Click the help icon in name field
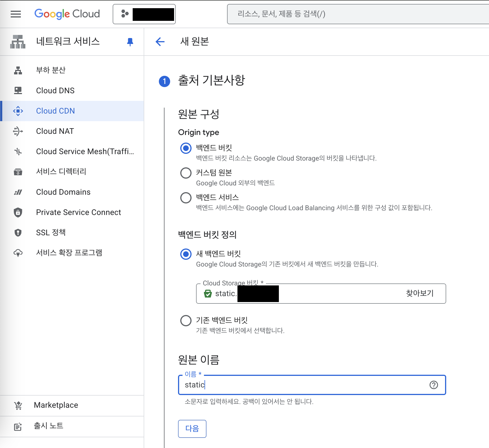489x448 pixels. click(x=434, y=385)
